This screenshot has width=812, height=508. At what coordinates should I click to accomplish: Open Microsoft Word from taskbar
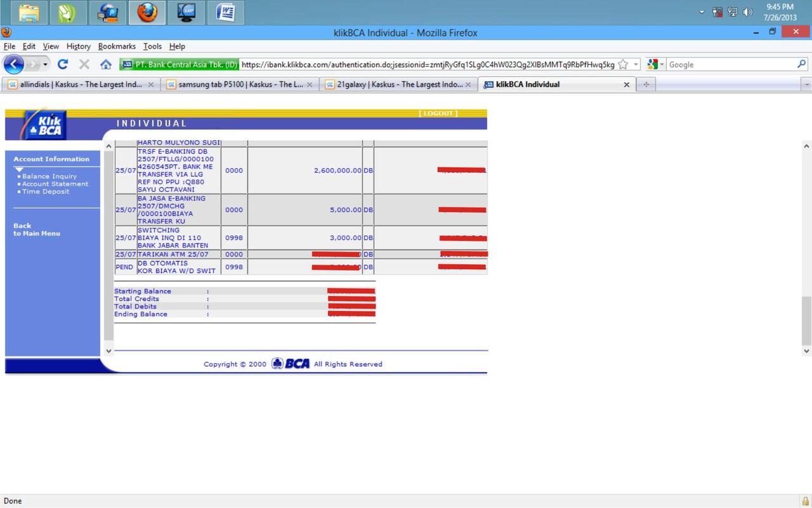coord(226,13)
